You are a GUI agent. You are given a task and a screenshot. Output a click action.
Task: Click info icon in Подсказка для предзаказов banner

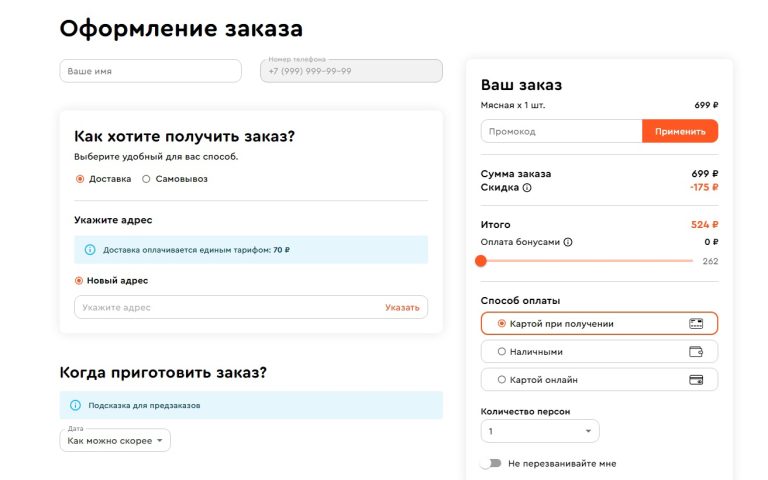coord(75,405)
